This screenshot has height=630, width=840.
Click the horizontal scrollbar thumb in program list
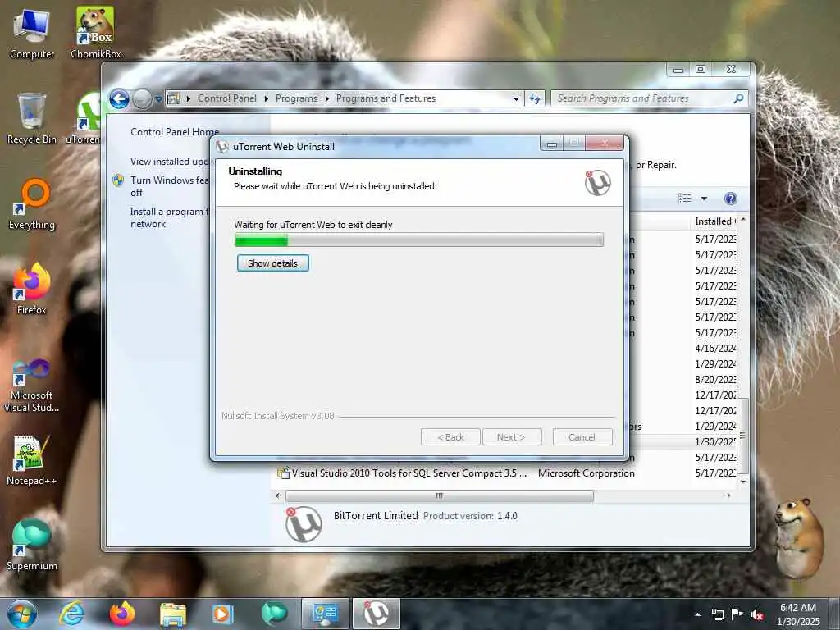[440, 496]
